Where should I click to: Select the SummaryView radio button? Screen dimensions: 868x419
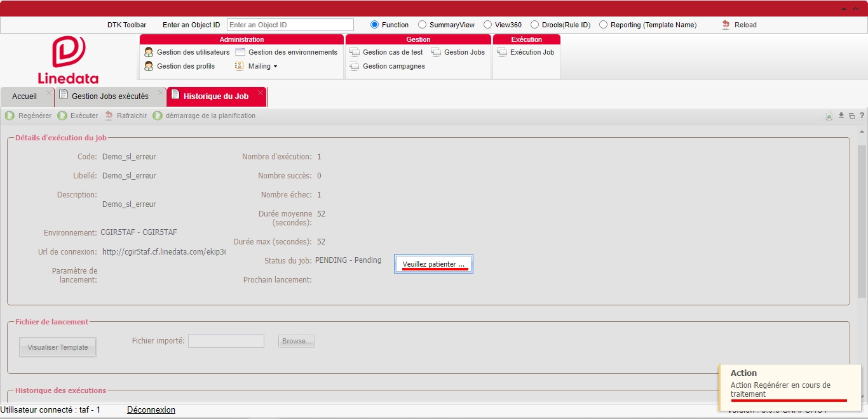[x=422, y=25]
